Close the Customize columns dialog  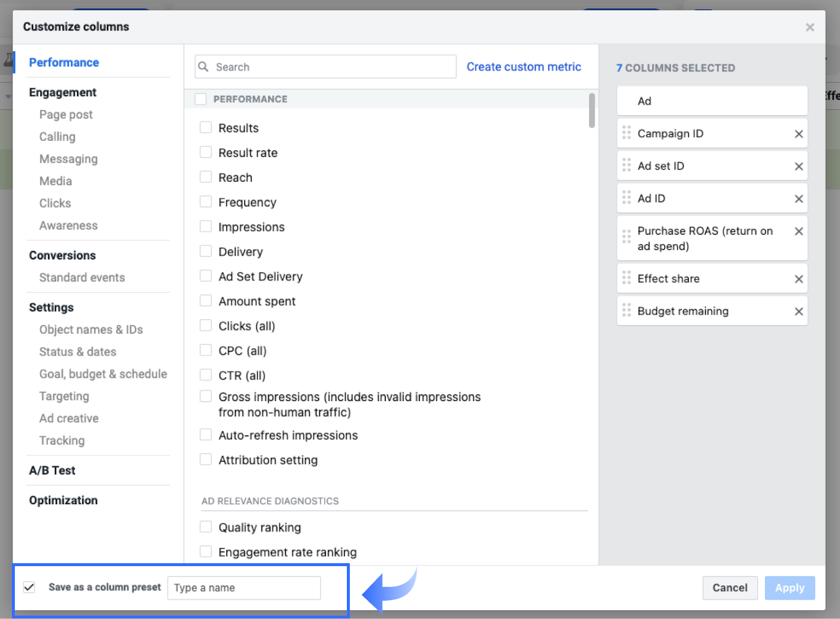click(810, 27)
